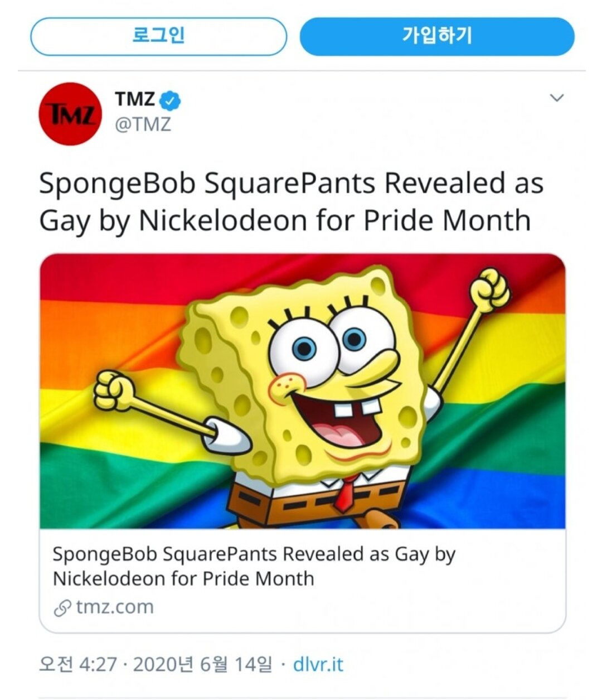Open the dlvr.it source link
The image size is (602, 700).
point(318,664)
